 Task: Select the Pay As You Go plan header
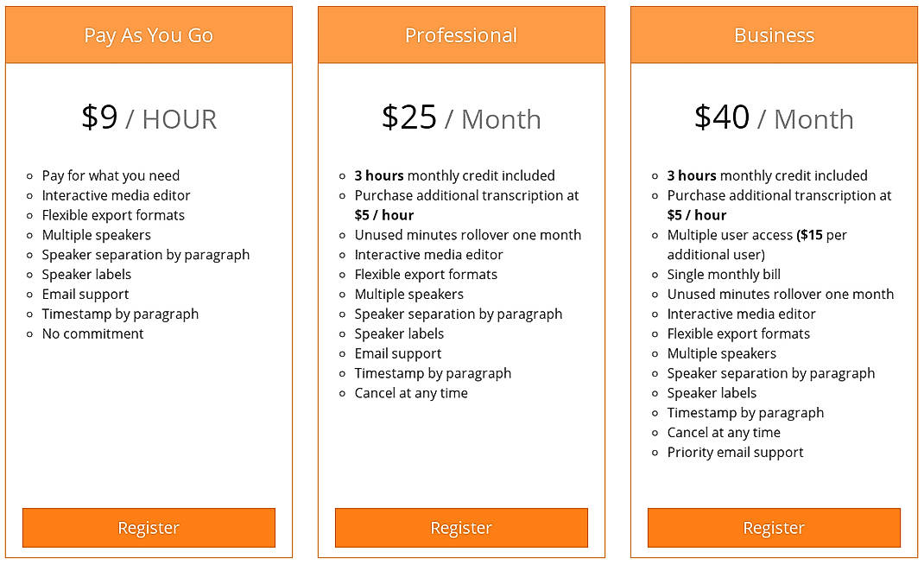click(148, 35)
